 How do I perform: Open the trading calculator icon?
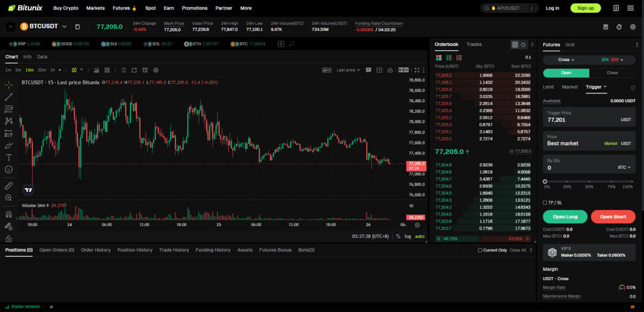click(x=606, y=27)
